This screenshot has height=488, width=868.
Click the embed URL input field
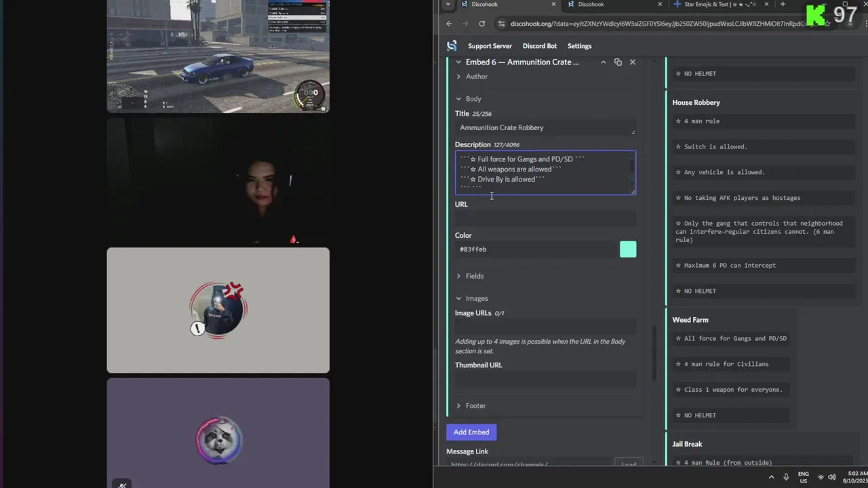545,218
